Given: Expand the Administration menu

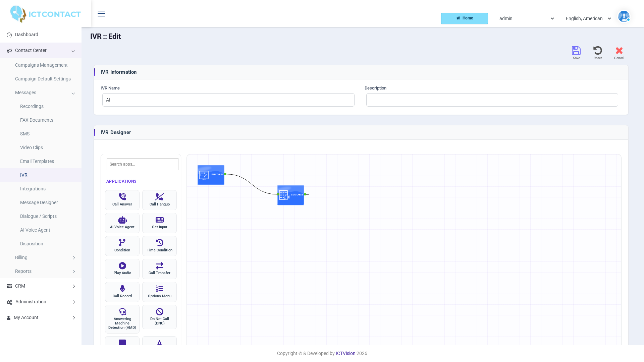Looking at the screenshot, I should [x=41, y=302].
